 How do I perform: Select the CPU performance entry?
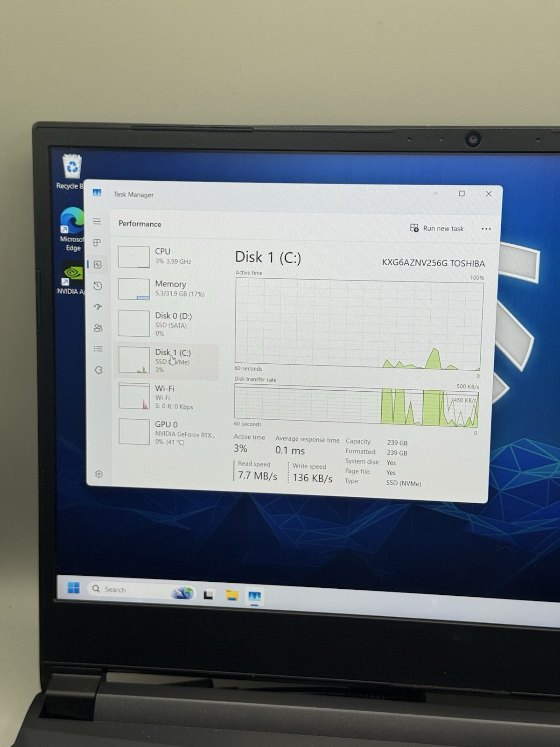(167, 256)
